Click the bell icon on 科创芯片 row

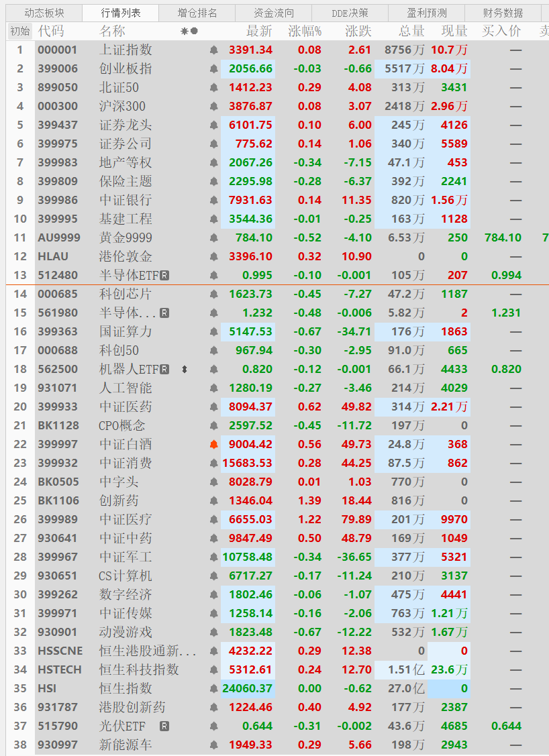tap(213, 294)
